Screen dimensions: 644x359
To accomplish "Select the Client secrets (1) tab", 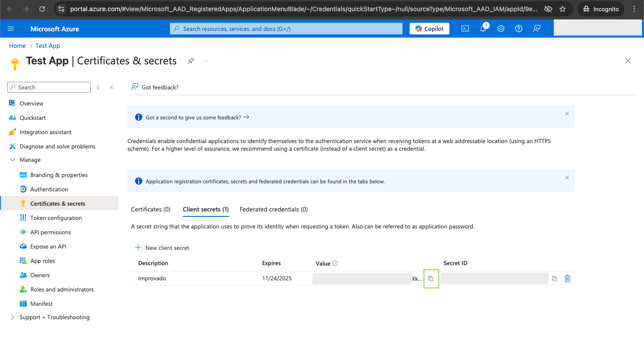I will [206, 209].
